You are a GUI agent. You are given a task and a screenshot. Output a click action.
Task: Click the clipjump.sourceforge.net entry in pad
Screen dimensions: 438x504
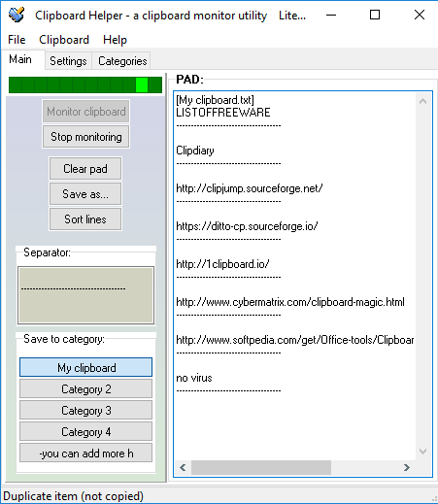[x=250, y=188]
